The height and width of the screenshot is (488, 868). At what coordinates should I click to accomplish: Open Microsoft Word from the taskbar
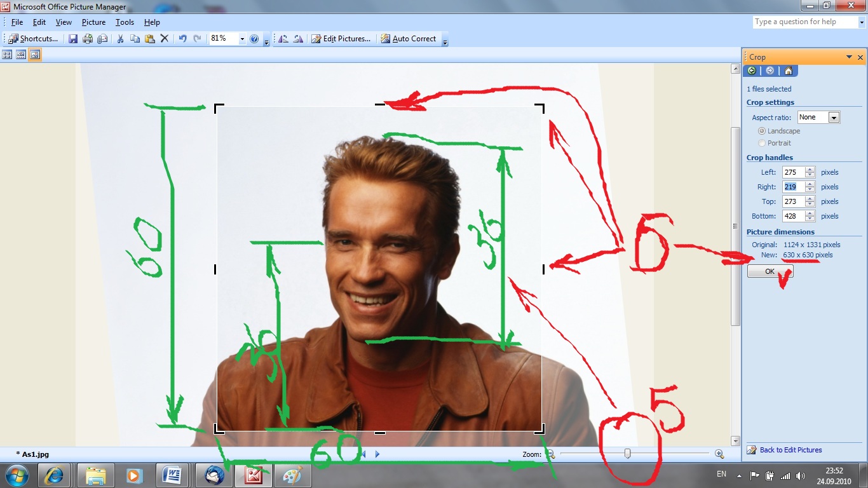[173, 475]
